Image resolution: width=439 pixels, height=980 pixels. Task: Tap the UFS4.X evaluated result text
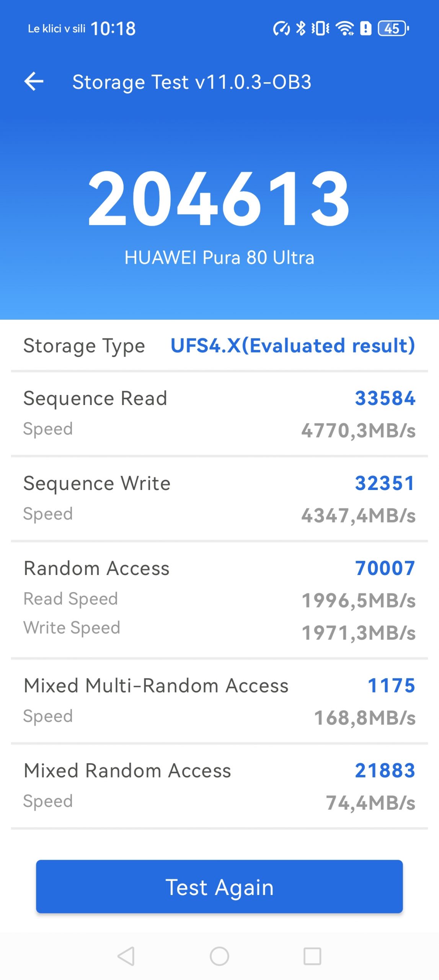pos(293,346)
